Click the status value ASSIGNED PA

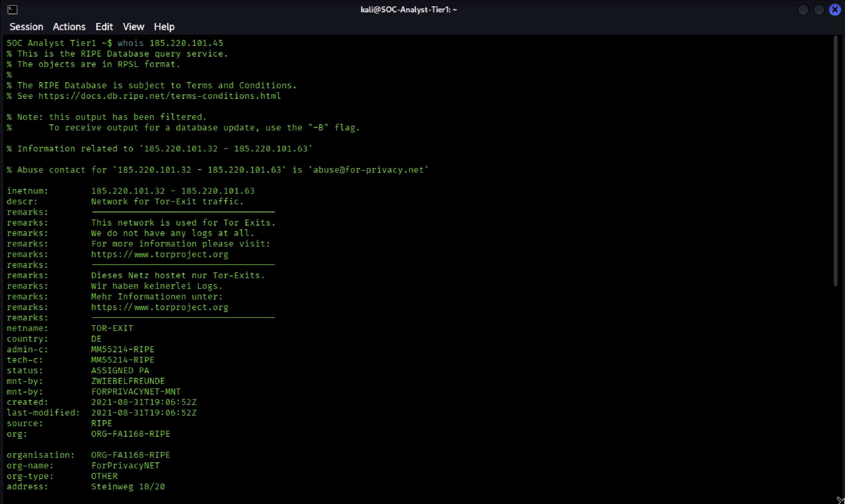coord(120,370)
